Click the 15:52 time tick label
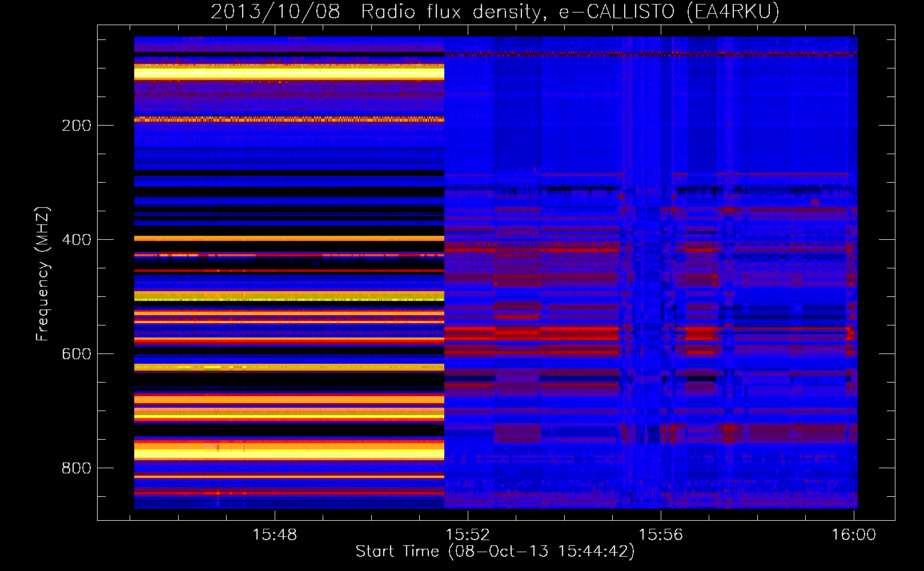This screenshot has height=571, width=924. click(x=468, y=534)
